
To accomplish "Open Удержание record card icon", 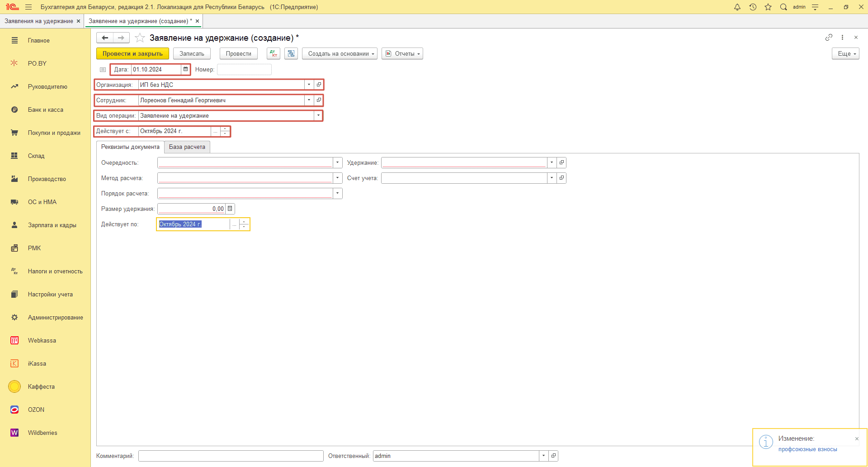I will tap(561, 162).
